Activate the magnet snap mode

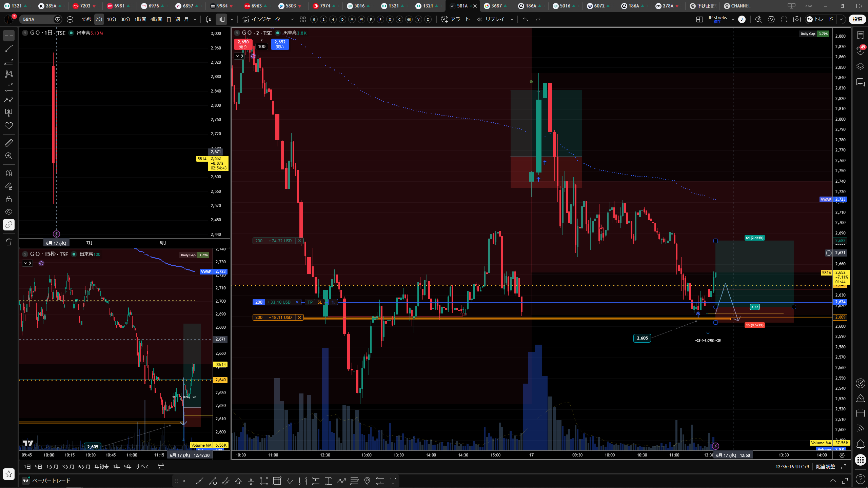(x=9, y=173)
